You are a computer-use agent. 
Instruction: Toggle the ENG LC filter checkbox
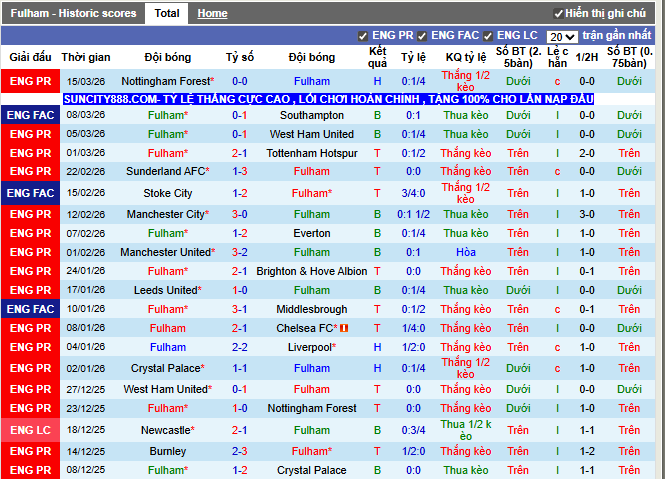pos(489,36)
